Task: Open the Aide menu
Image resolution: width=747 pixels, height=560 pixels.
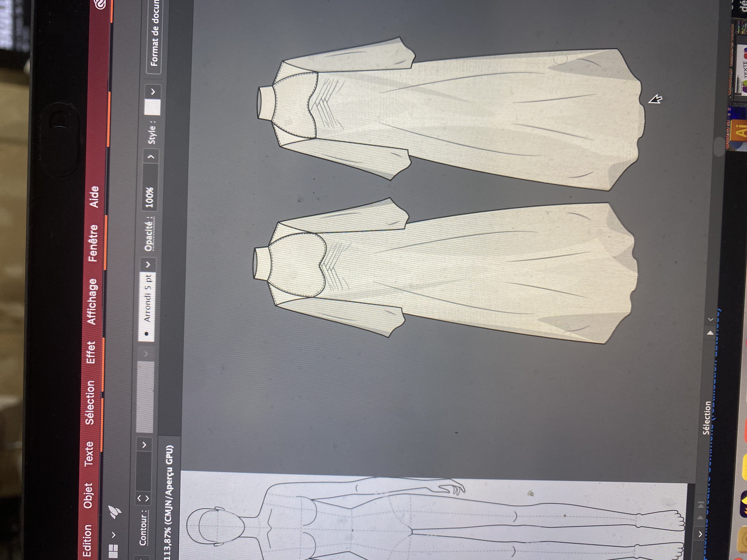Action: click(94, 197)
